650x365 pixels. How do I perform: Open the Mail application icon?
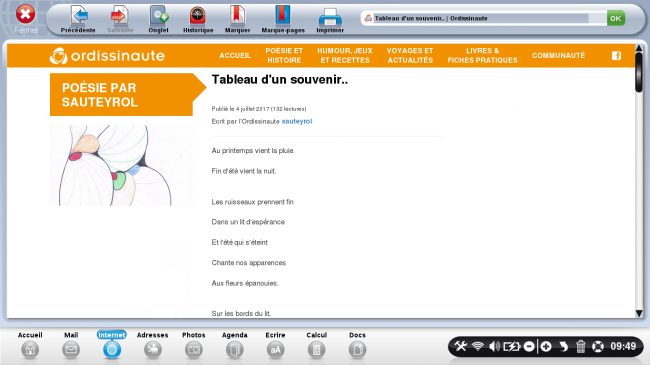pos(71,350)
